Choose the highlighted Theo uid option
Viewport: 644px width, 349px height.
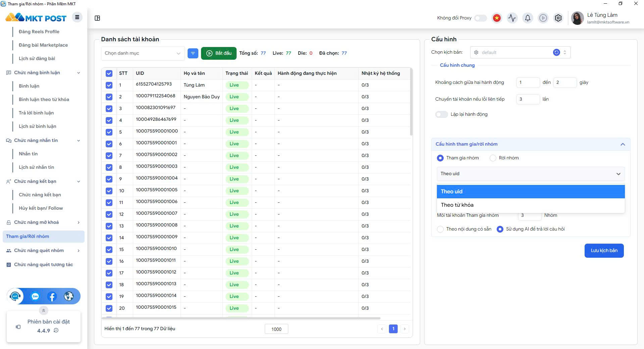(531, 192)
